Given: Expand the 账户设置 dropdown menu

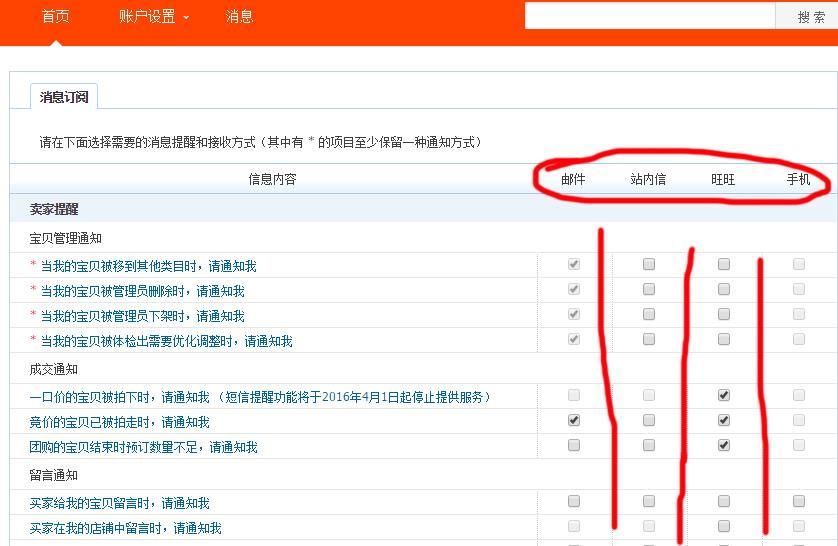Looking at the screenshot, I should pyautogui.click(x=153, y=17).
